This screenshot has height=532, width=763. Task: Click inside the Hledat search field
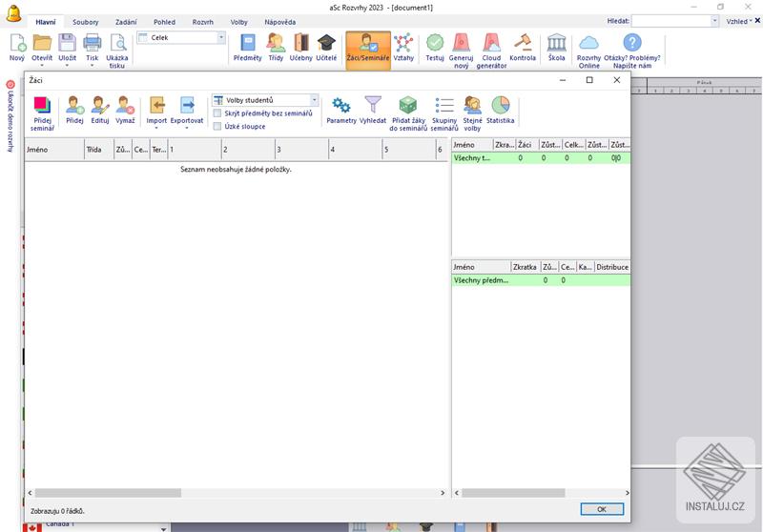click(x=671, y=21)
